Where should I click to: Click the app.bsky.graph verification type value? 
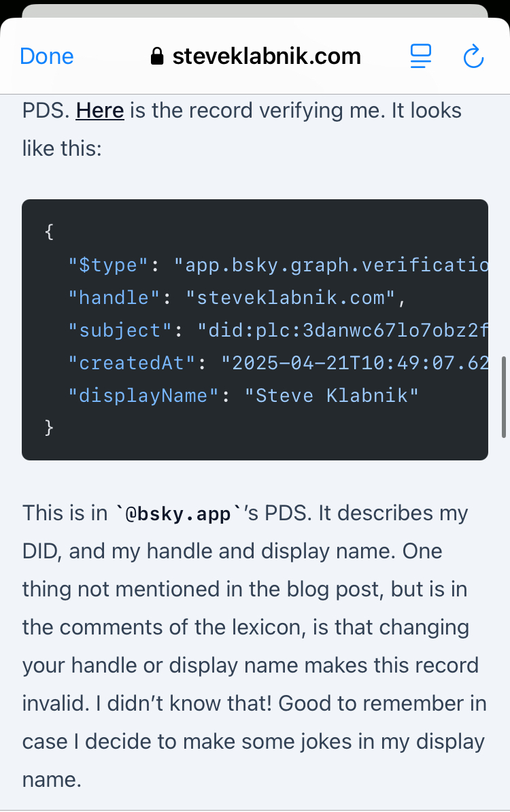click(x=330, y=265)
